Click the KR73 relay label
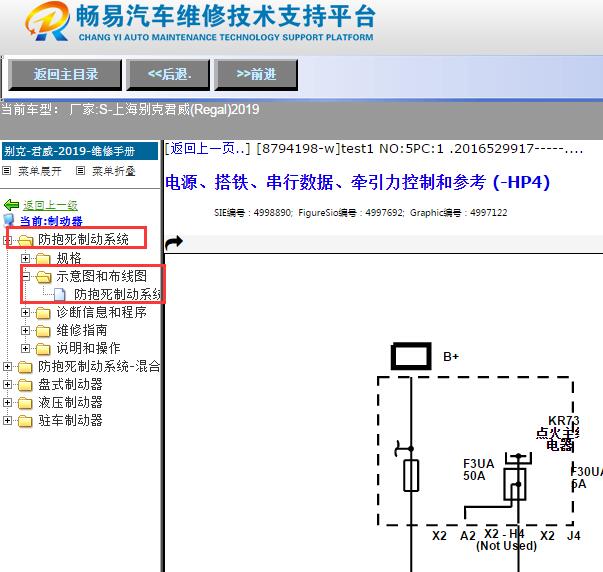This screenshot has height=572, width=603. click(x=560, y=433)
